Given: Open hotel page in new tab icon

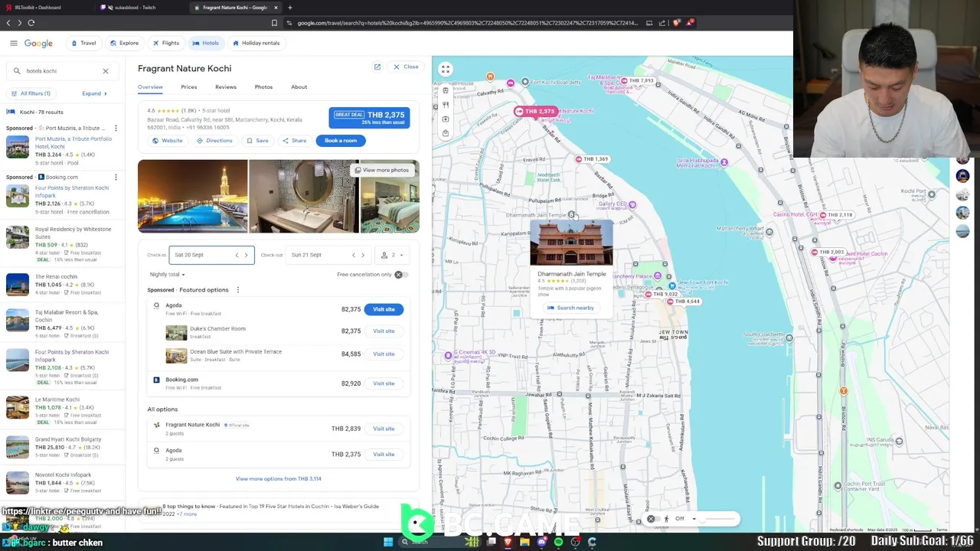Looking at the screenshot, I should coord(377,67).
